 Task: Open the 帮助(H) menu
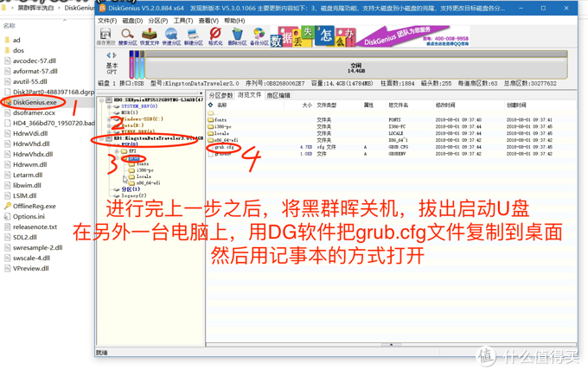[234, 21]
